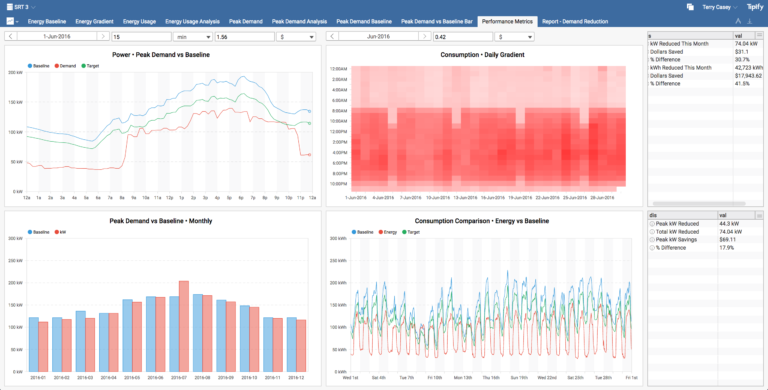Click the 44.3 kW value cell
This screenshot has width=768, height=390.
click(x=741, y=224)
